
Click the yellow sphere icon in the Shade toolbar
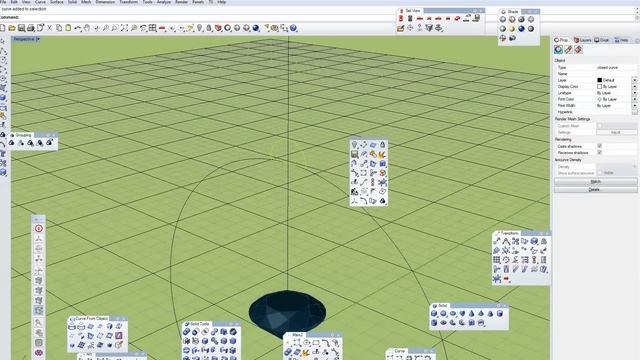pos(512,29)
